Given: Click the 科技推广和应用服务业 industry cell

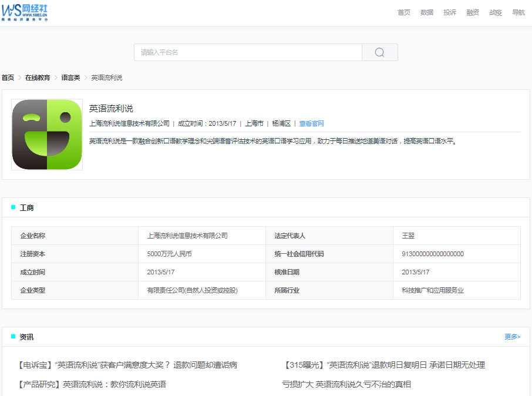Looking at the screenshot, I should point(457,290).
